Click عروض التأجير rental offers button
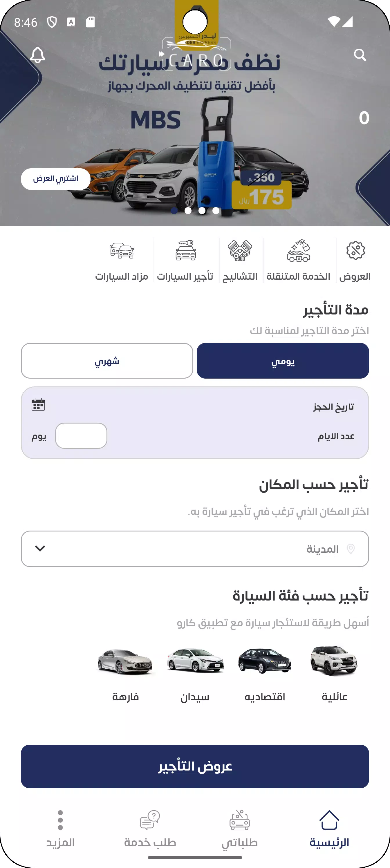 point(195,766)
